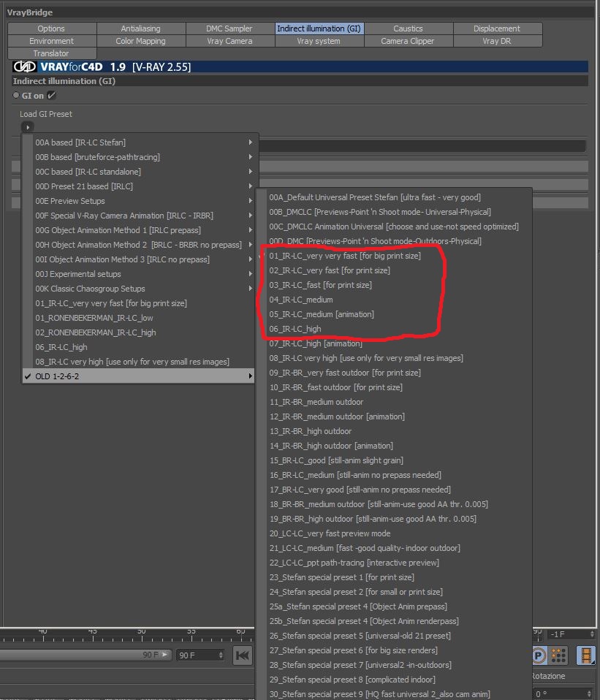Open the Vray Camera tab

point(230,41)
